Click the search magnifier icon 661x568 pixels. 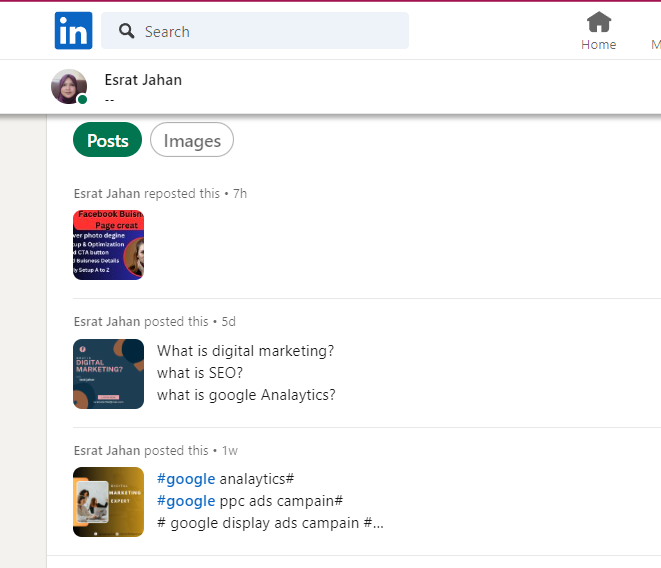(127, 31)
